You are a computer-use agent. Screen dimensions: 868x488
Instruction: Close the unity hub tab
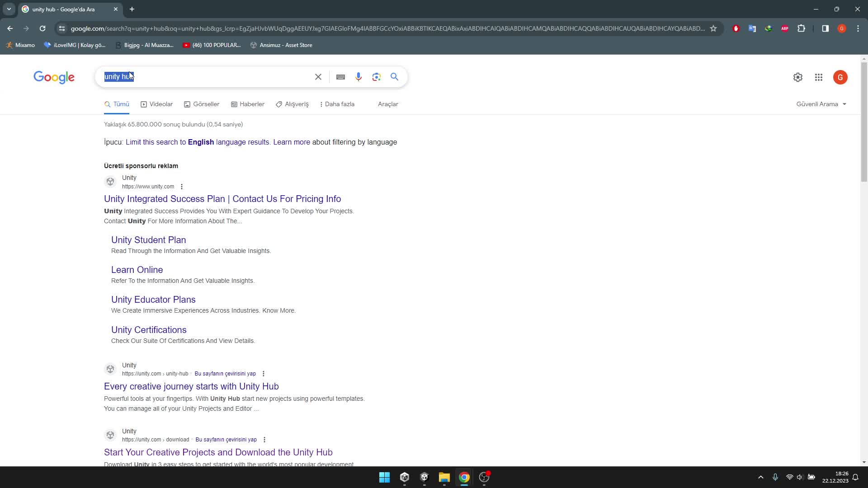[x=116, y=9]
